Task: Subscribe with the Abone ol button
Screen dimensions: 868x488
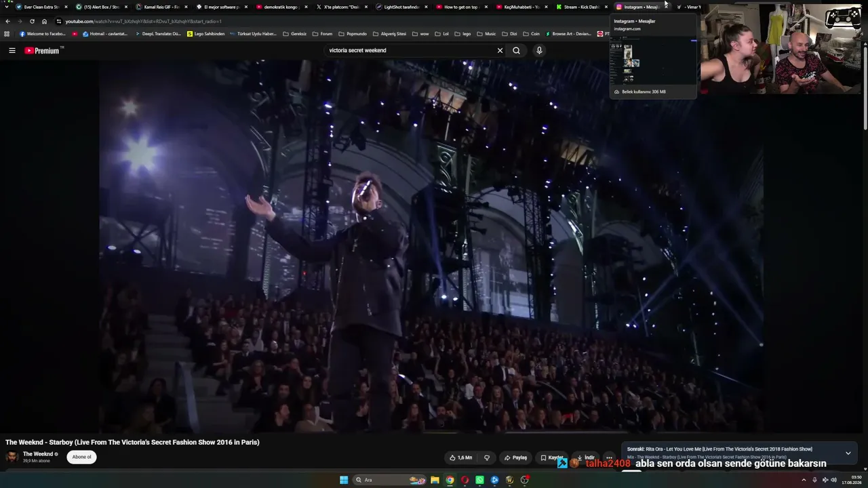Action: (81, 457)
